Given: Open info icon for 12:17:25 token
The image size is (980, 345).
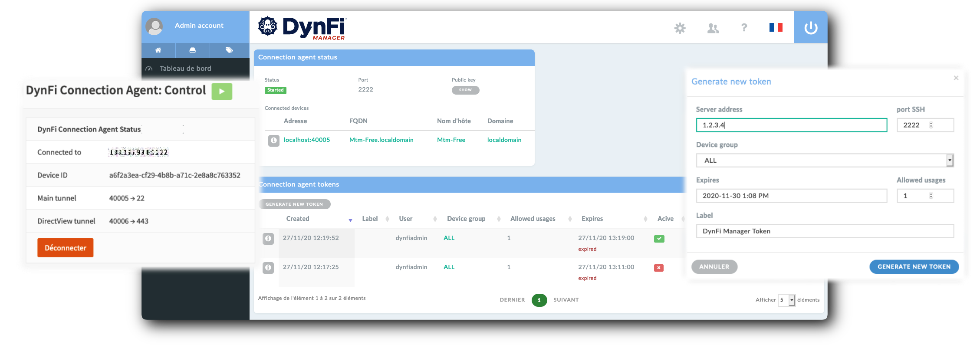Looking at the screenshot, I should (268, 268).
